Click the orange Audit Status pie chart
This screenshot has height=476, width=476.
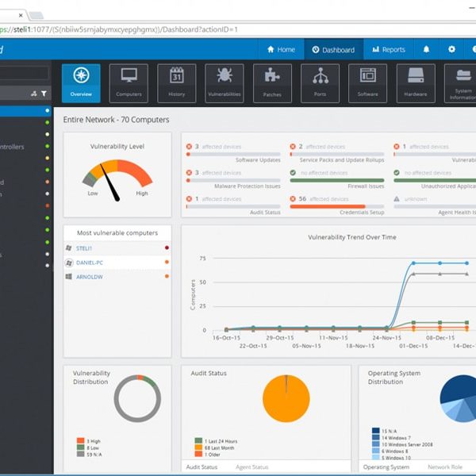pos(286,398)
